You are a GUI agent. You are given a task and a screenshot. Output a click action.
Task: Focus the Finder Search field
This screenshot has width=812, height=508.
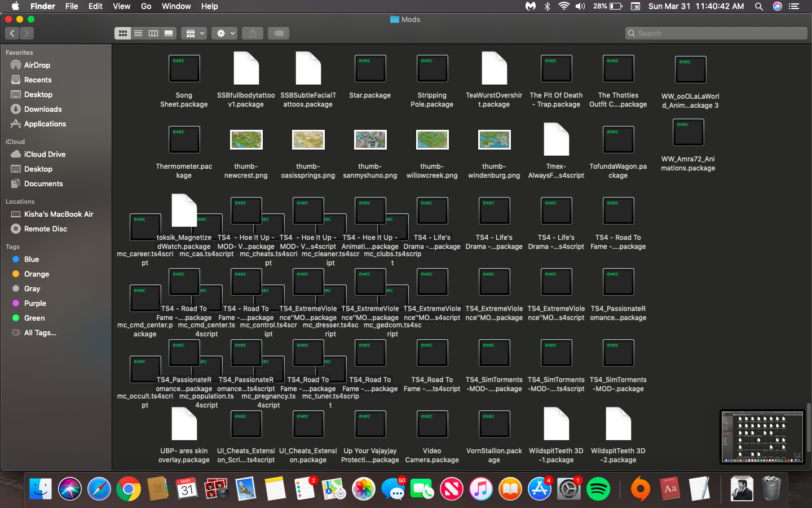716,33
